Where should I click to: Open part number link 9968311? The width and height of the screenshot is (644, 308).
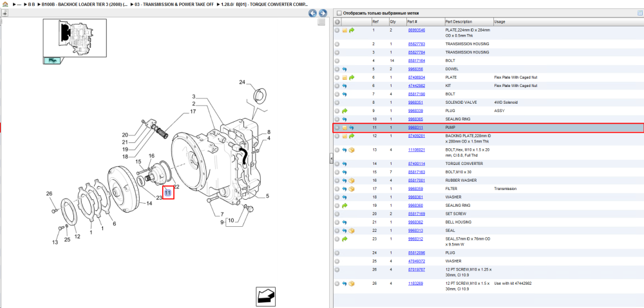[415, 128]
